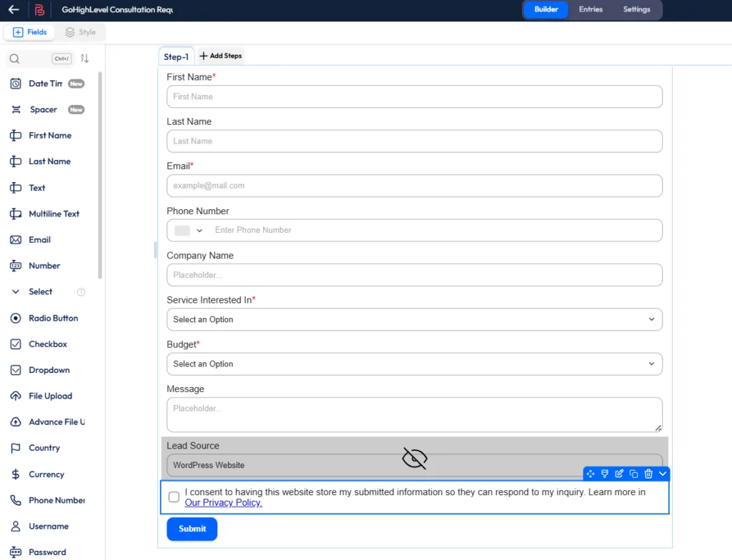
Task: Open the phone country code dropdown
Action: [x=189, y=231]
